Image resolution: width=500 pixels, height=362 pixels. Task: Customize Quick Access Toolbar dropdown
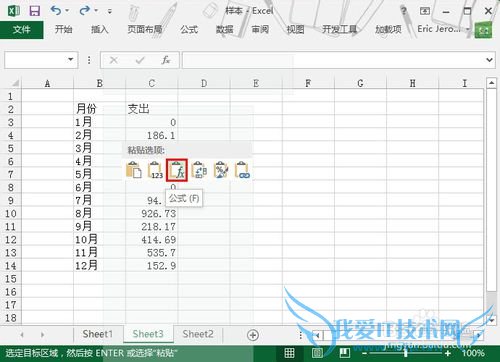110,11
